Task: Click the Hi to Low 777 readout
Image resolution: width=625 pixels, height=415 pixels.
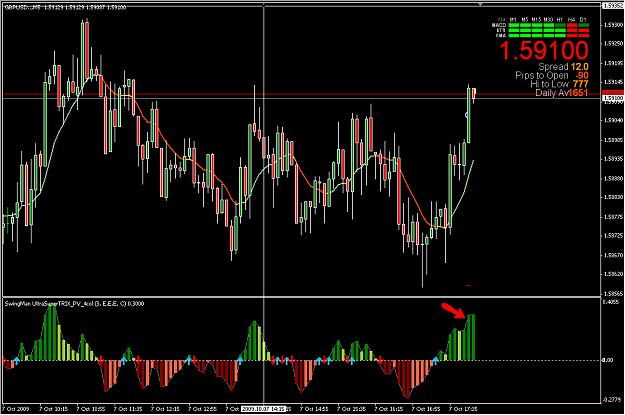Action: 559,84
